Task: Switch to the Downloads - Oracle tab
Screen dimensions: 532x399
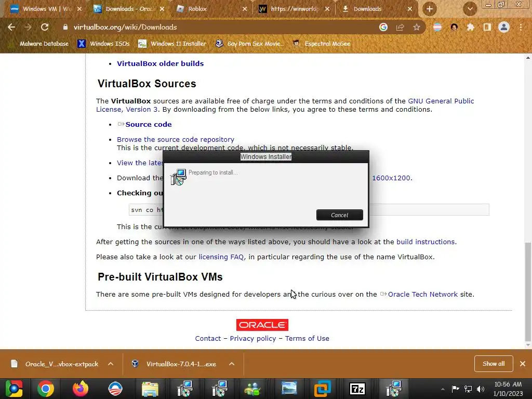Action: coord(129,9)
